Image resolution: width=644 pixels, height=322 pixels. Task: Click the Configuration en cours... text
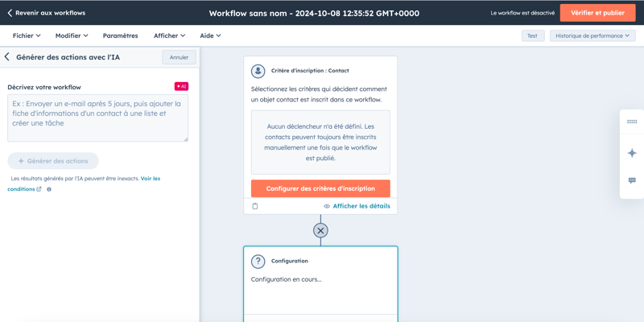[287, 279]
